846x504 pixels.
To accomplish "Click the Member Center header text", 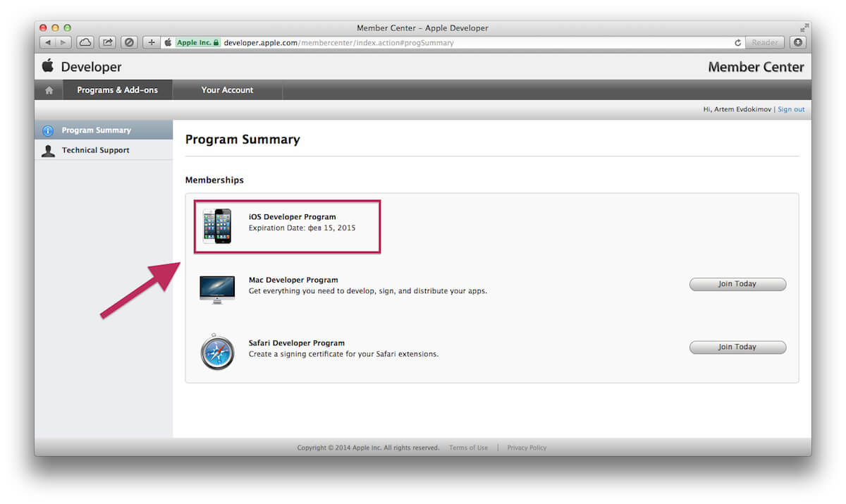I will tap(756, 67).
